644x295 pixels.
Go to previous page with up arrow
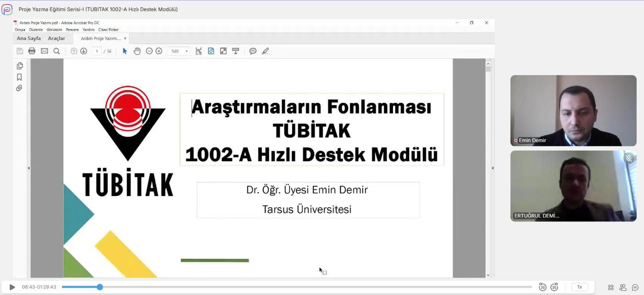coord(74,51)
